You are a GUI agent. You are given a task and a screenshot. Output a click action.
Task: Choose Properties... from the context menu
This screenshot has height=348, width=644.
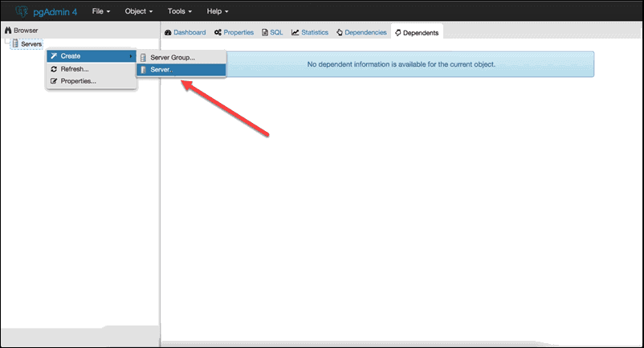point(92,81)
